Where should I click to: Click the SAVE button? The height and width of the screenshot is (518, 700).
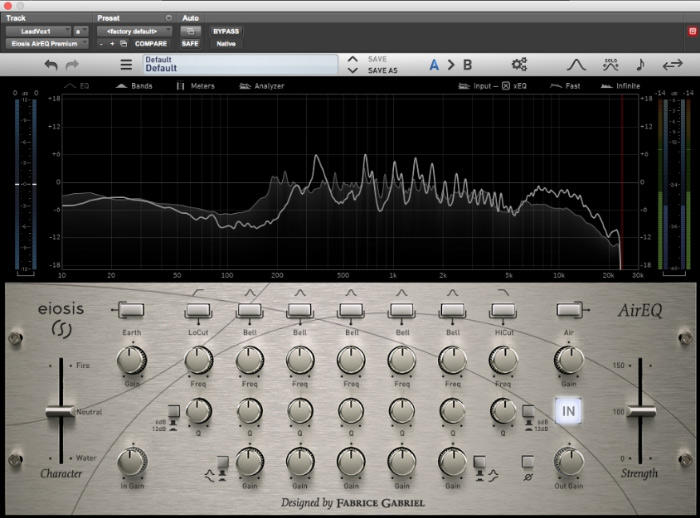coord(377,59)
